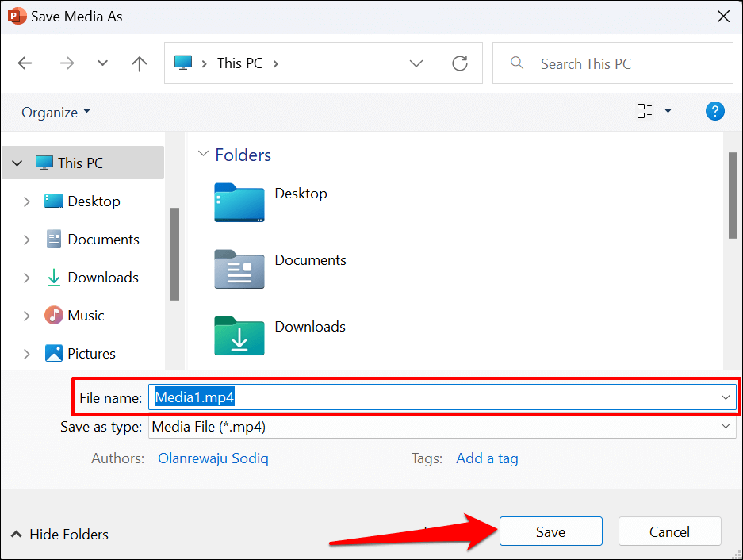Go up one folder level
Screen dimensions: 743x560
[x=140, y=64]
